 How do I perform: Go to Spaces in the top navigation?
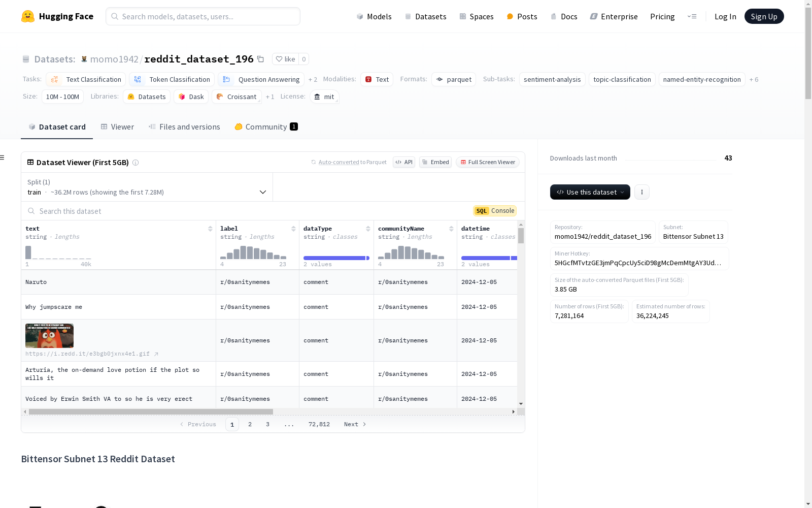[x=477, y=16]
